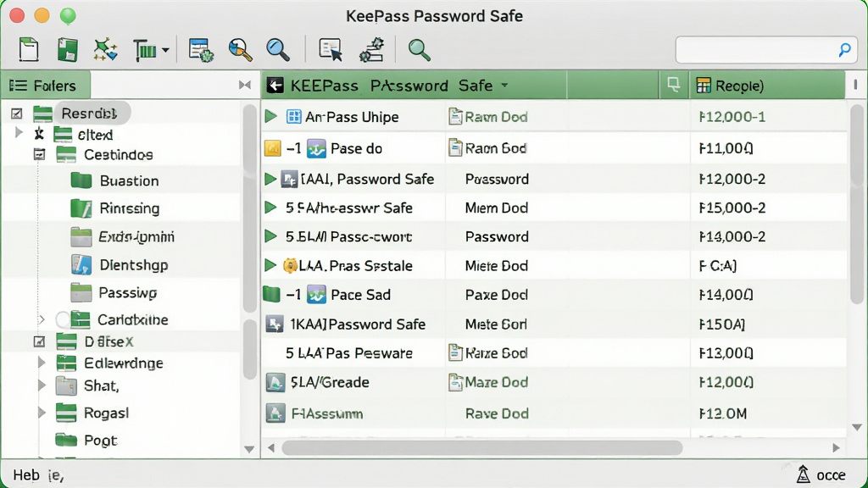Image resolution: width=868 pixels, height=488 pixels.
Task: Expand the Edlewrdnge folder
Action: coord(42,363)
